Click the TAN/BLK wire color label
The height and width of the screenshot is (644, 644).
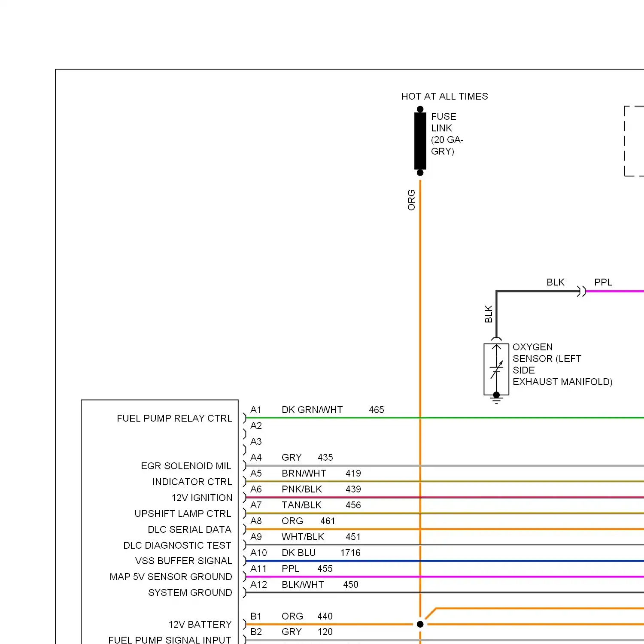click(x=301, y=505)
